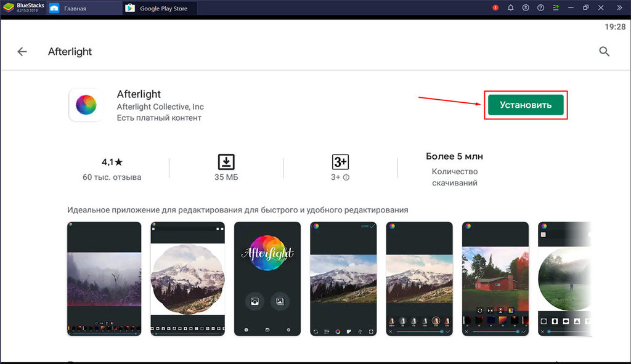631x364 pixels.
Task: Close the BlueStacks window
Action: 601,7
